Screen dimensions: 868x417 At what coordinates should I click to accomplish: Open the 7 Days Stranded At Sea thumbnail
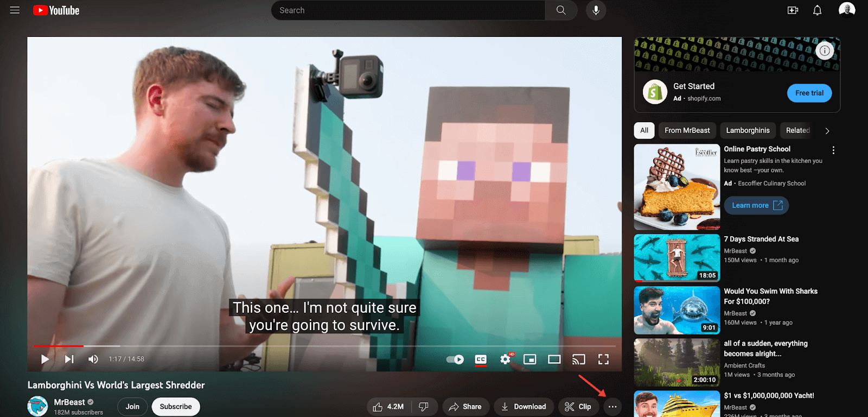(677, 258)
